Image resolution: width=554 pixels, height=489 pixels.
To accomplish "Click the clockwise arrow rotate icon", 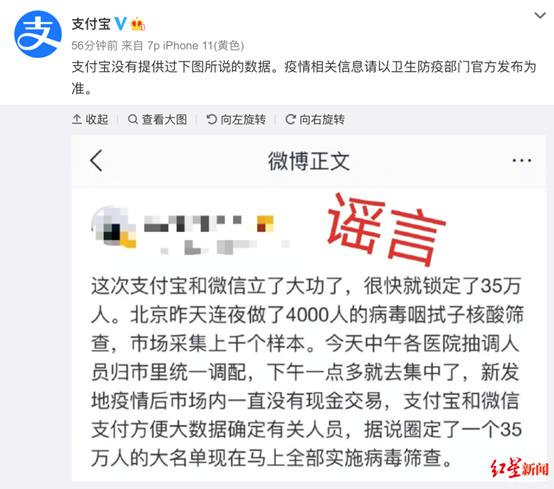I will [290, 119].
